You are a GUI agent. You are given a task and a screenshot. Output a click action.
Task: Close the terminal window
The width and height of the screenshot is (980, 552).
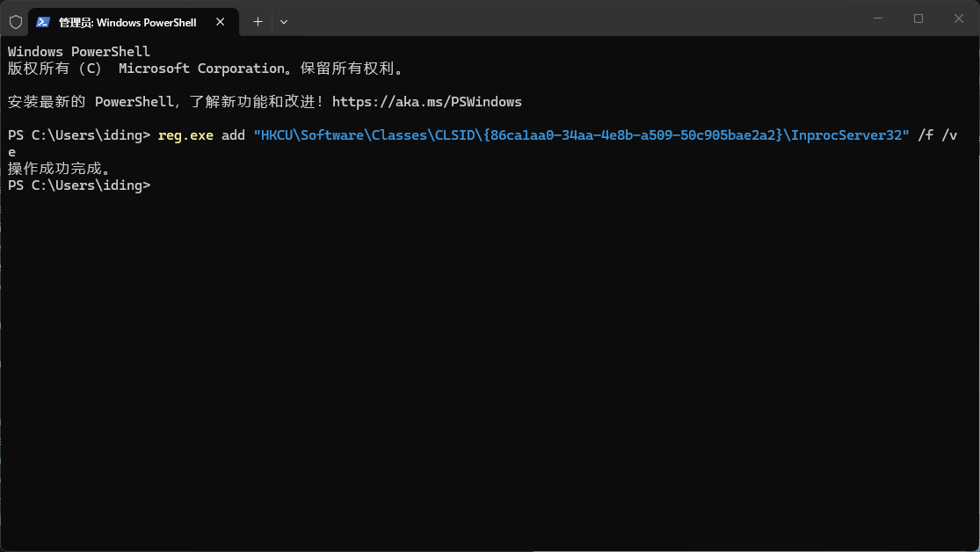coord(959,18)
